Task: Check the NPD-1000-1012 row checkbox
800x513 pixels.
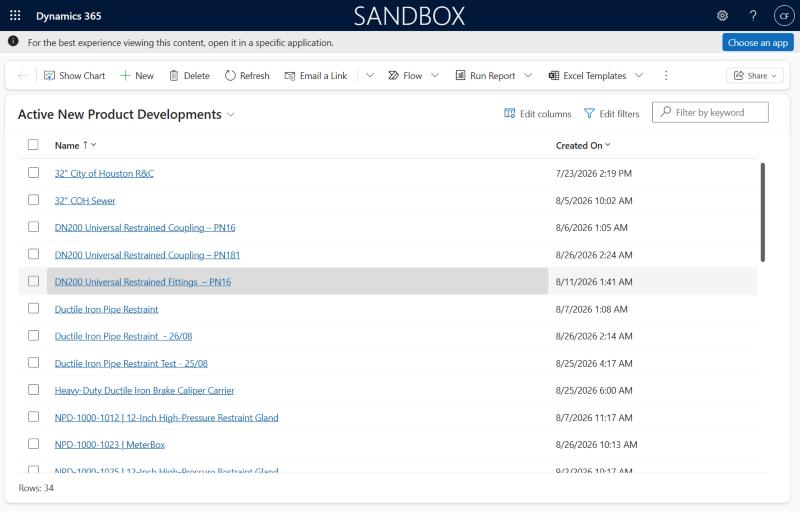Action: [x=33, y=417]
